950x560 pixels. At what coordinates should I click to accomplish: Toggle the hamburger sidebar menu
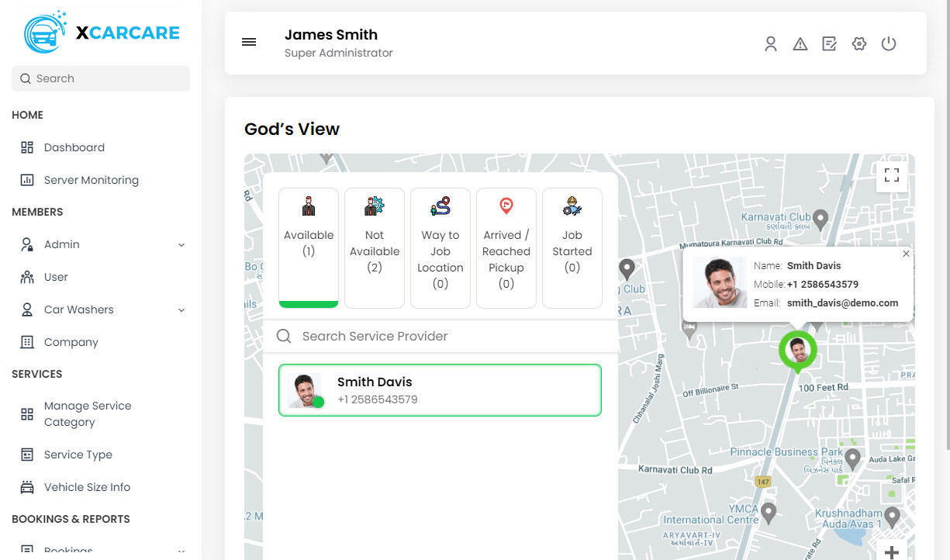(x=249, y=43)
